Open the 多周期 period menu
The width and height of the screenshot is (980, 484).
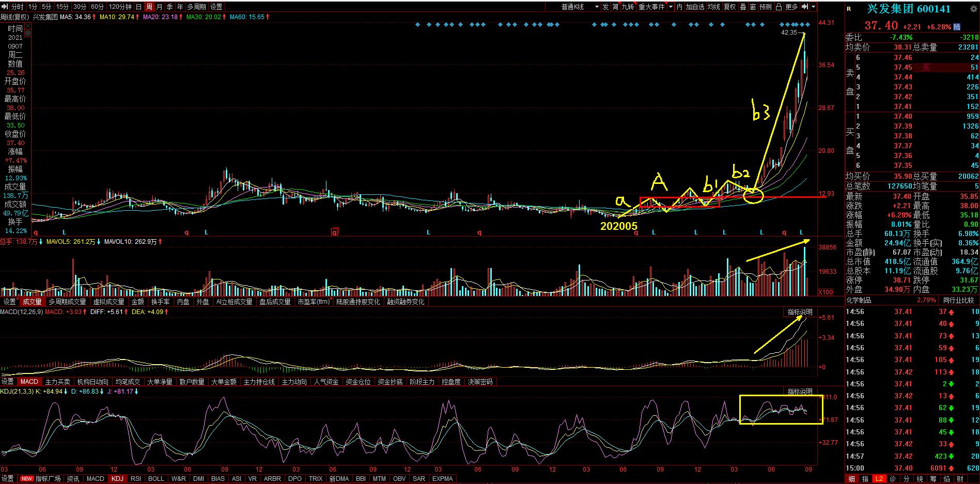point(197,7)
